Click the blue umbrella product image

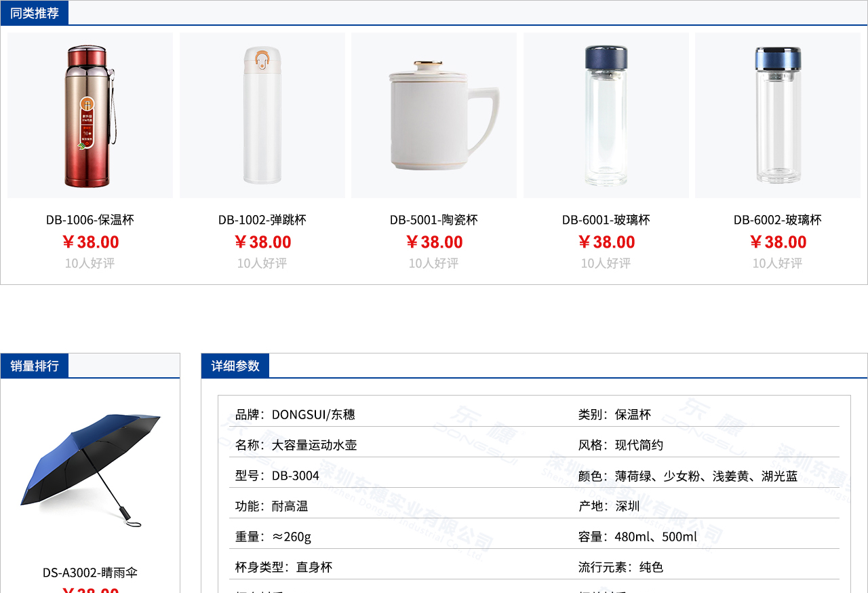coord(90,470)
